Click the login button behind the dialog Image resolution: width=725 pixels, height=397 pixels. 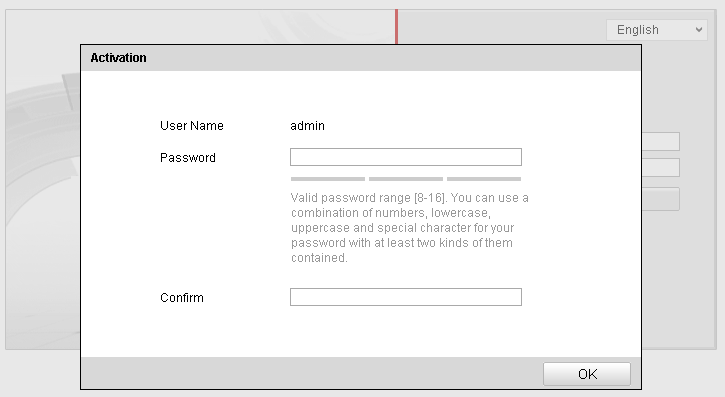(x=661, y=199)
